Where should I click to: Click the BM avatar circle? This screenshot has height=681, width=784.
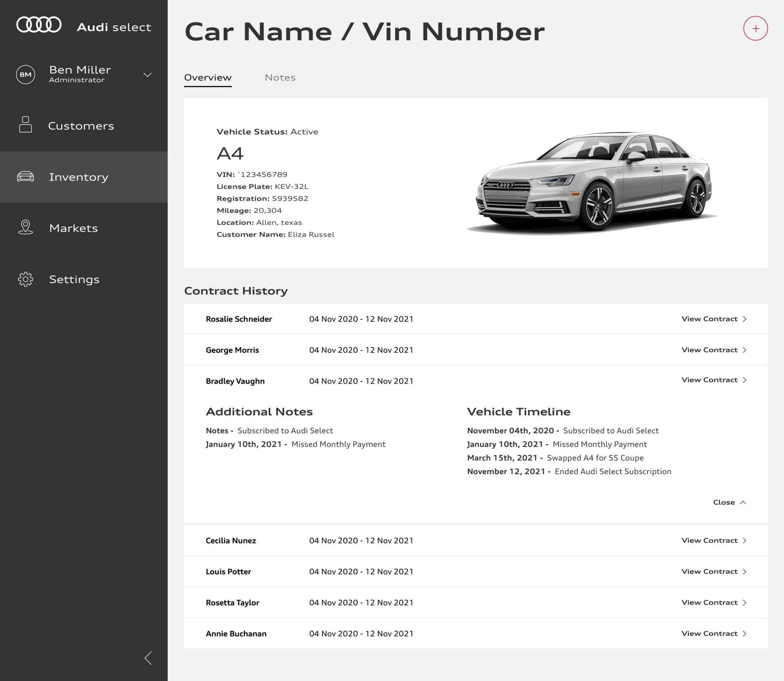point(26,74)
